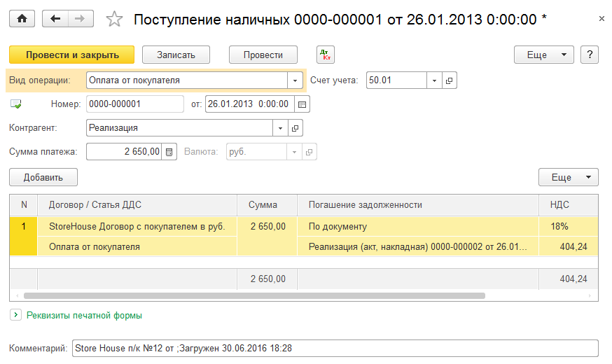Open the table's Еще menu

[x=568, y=177]
